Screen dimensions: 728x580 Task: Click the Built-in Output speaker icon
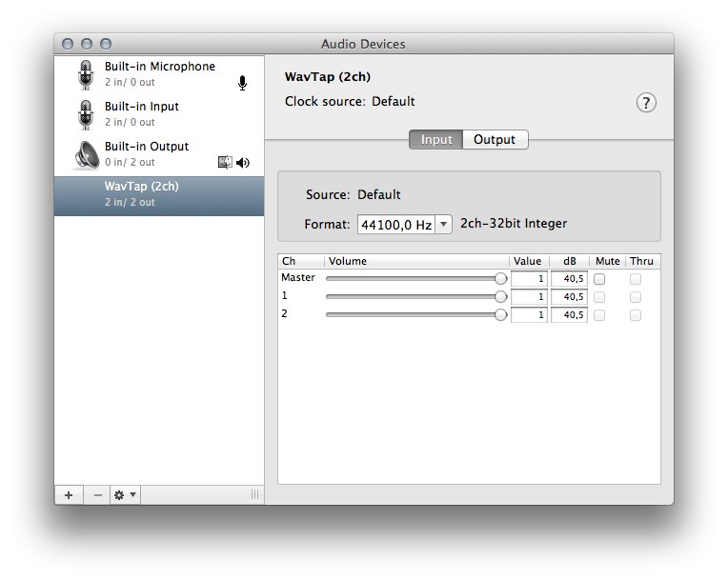tap(87, 154)
